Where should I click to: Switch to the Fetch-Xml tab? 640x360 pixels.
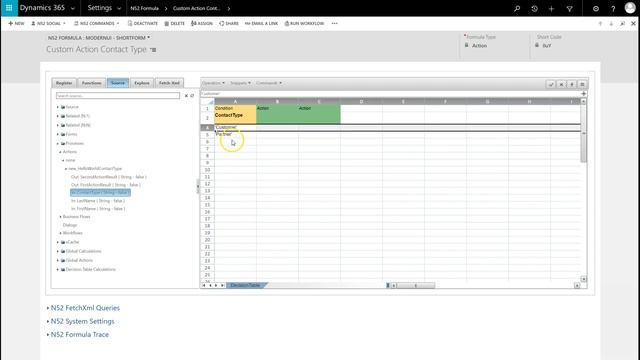[x=169, y=83]
